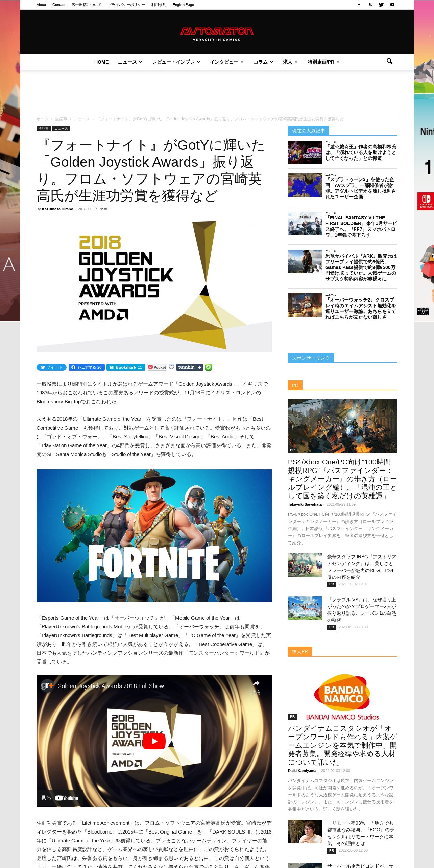Share article via Reddit icon
Viewport: 434px width, 868px height.
click(172, 367)
